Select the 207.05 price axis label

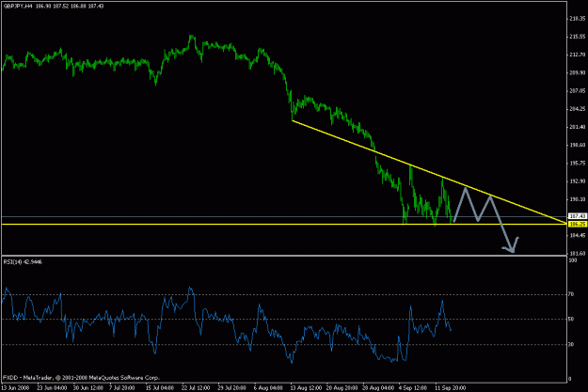tap(577, 90)
